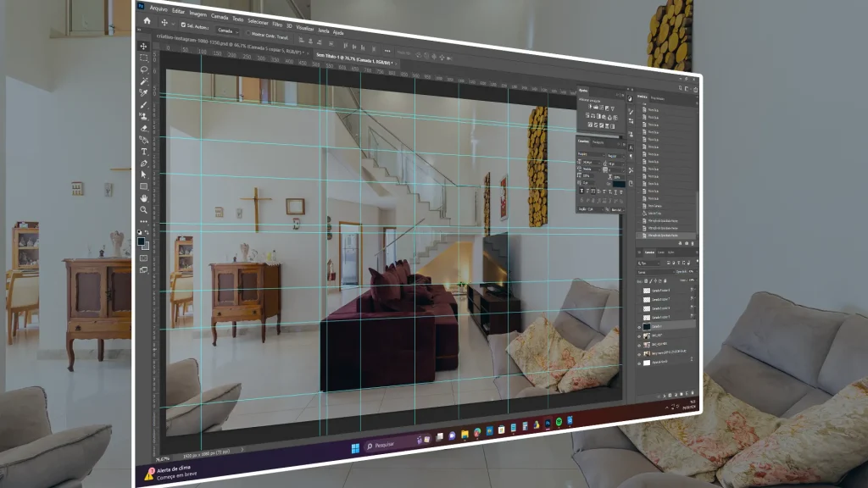Open more options ellipsis in options bar

click(387, 51)
